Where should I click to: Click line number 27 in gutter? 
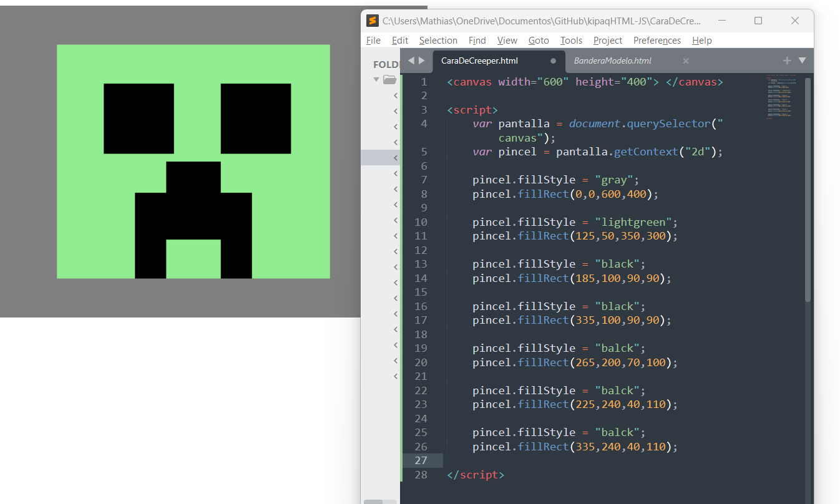421,460
